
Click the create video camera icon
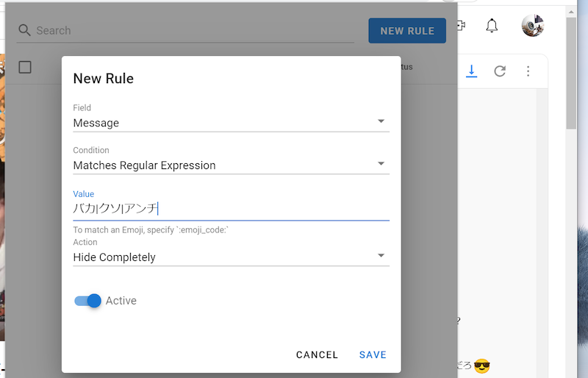coord(461,26)
